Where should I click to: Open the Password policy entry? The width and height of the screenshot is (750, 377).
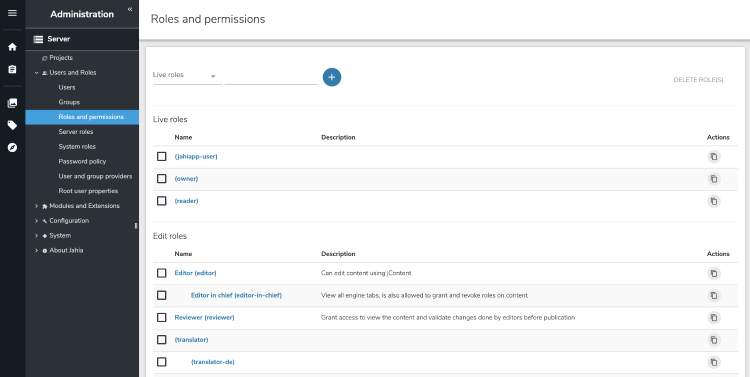pos(82,162)
